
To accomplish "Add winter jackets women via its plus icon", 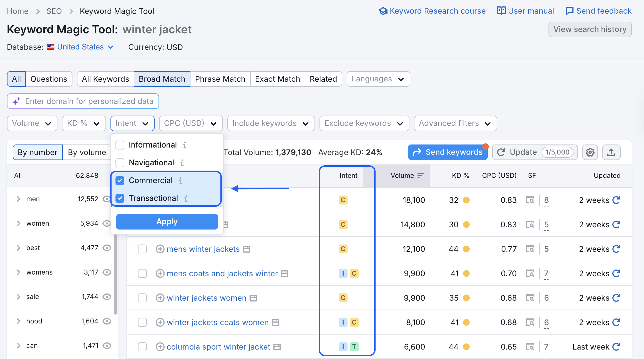I will pos(160,298).
